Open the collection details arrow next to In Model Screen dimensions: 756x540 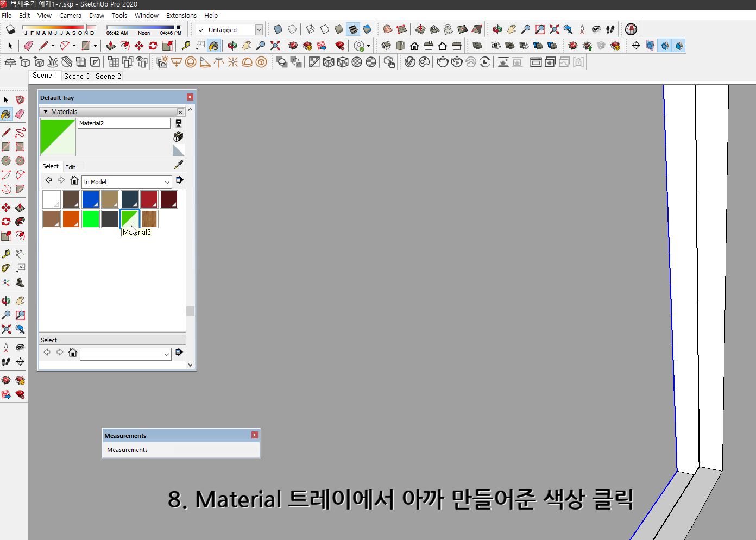pyautogui.click(x=179, y=180)
